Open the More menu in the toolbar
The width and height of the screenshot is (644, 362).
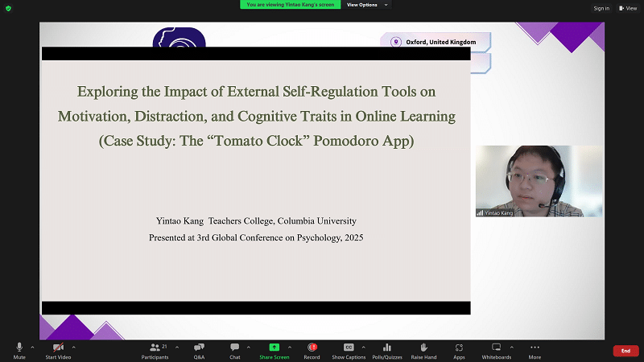click(535, 349)
